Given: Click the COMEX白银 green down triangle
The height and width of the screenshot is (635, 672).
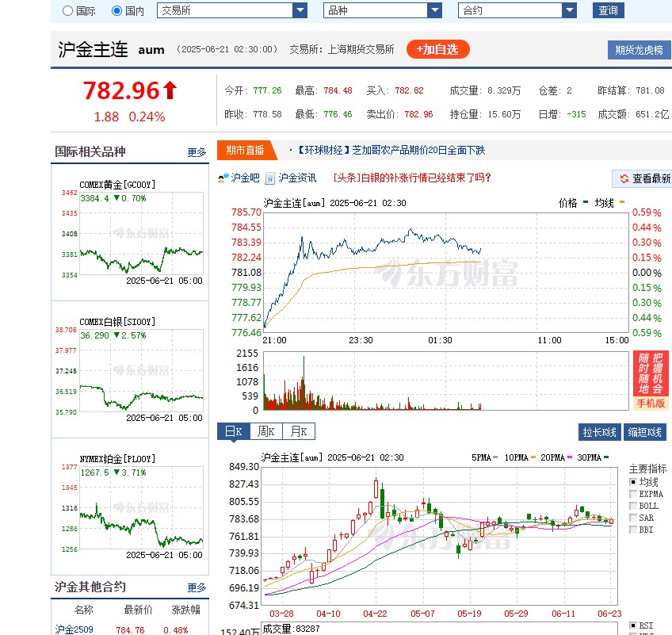Looking at the screenshot, I should click(x=116, y=335).
